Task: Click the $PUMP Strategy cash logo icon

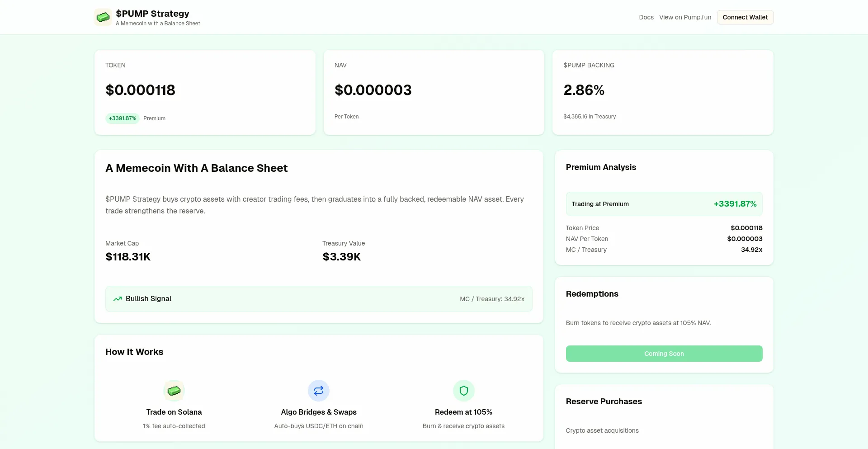Action: pos(103,17)
